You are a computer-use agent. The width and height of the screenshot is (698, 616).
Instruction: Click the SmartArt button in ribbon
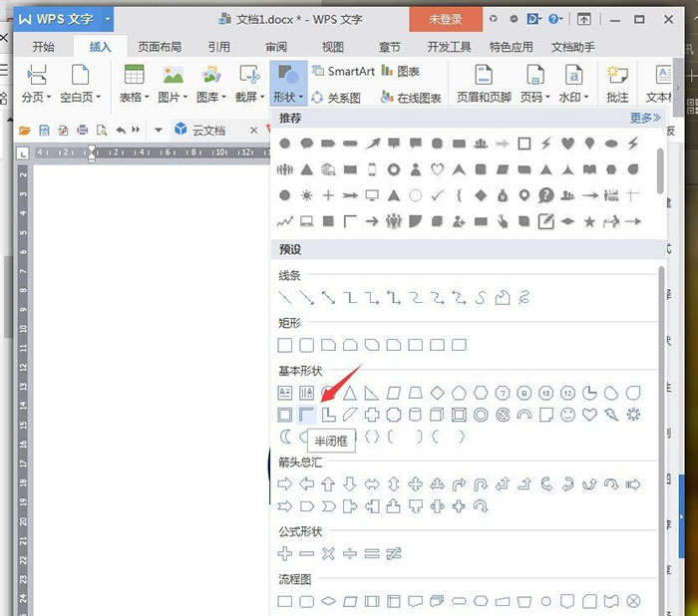pyautogui.click(x=342, y=71)
